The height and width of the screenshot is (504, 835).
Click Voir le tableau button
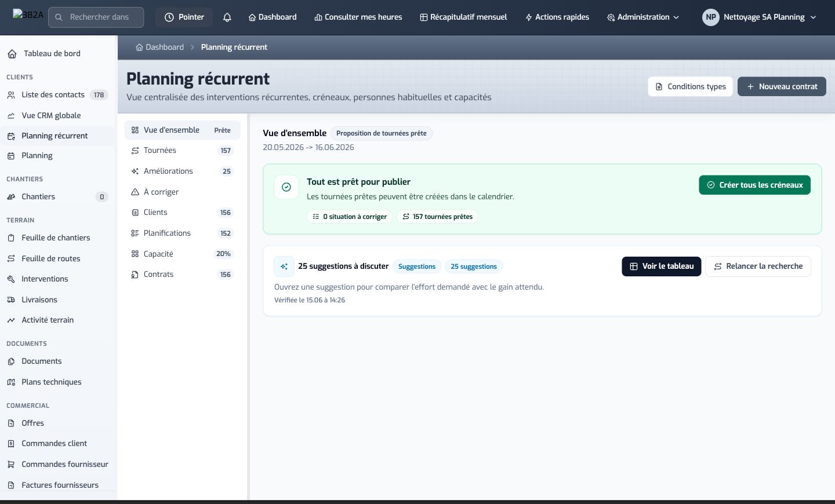(x=662, y=266)
